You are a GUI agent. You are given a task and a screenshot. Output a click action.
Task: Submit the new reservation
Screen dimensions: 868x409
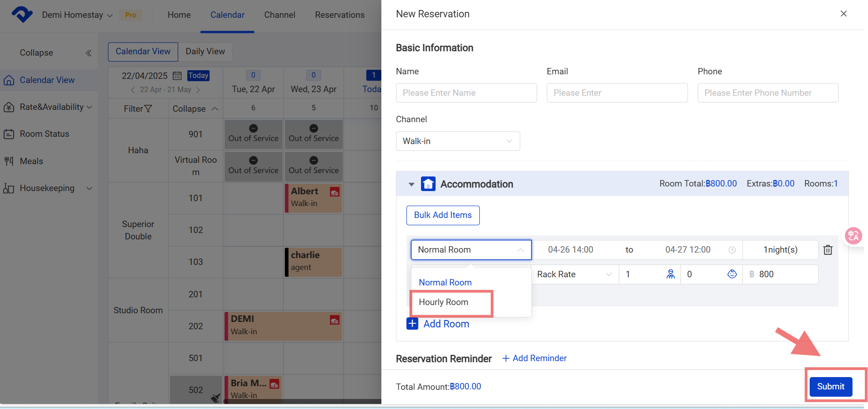(830, 387)
